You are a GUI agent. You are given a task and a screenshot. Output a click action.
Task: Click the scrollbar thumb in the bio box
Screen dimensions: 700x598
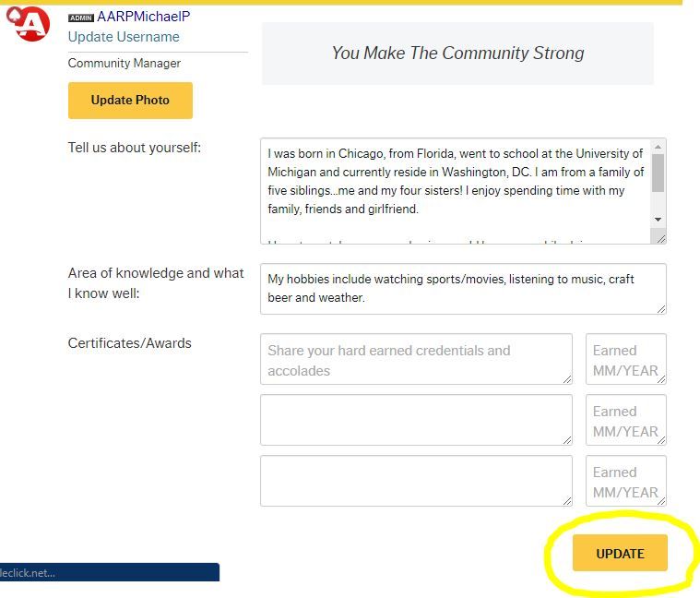(x=658, y=173)
